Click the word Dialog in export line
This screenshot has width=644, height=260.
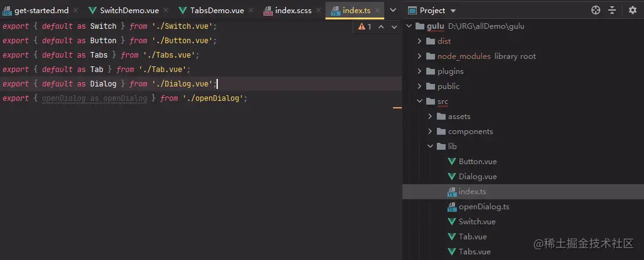pos(103,84)
